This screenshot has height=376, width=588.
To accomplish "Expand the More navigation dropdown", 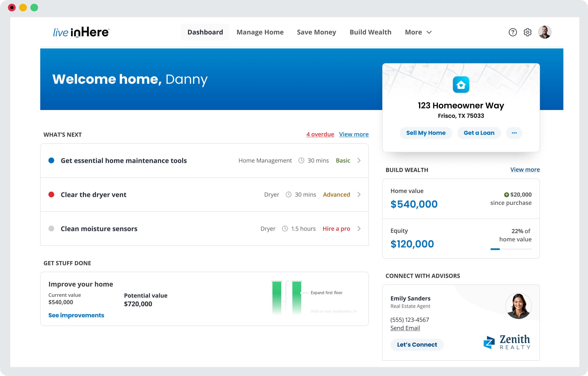I will (418, 32).
